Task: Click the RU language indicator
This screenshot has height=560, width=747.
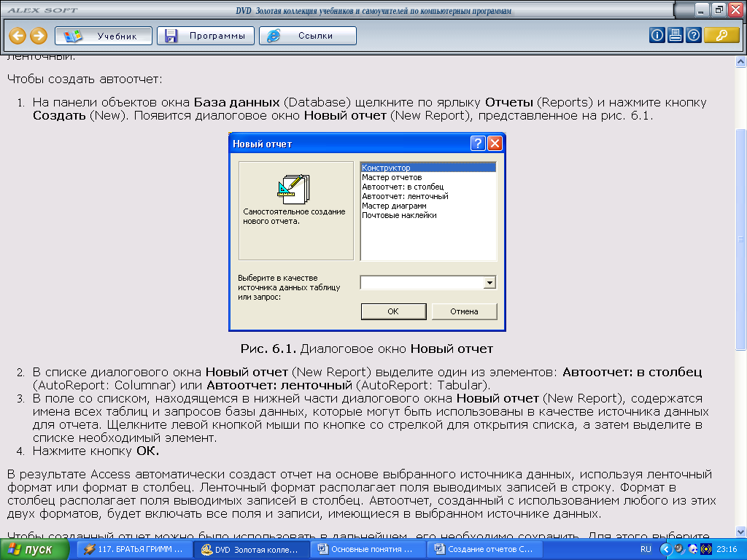Action: 646,550
